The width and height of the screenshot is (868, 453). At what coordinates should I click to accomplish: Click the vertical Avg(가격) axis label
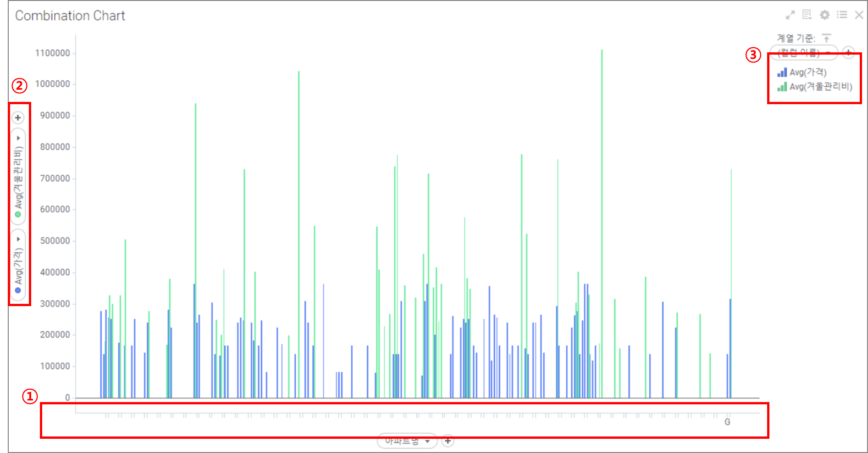[x=18, y=266]
